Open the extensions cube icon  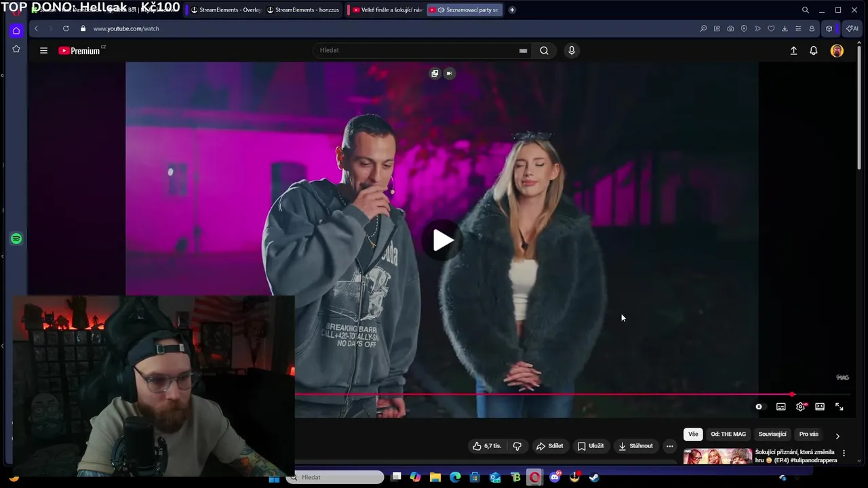pyautogui.click(x=829, y=28)
